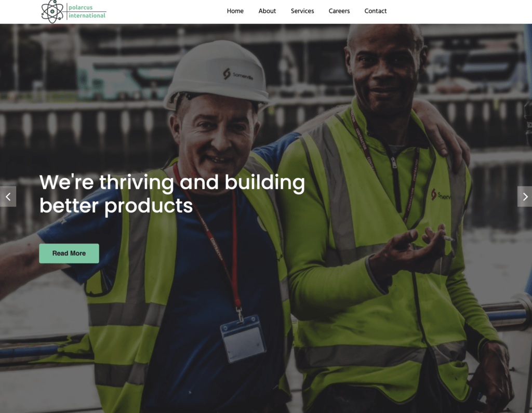Advance to next slide with right chevron
This screenshot has height=413, width=532.
[525, 196]
